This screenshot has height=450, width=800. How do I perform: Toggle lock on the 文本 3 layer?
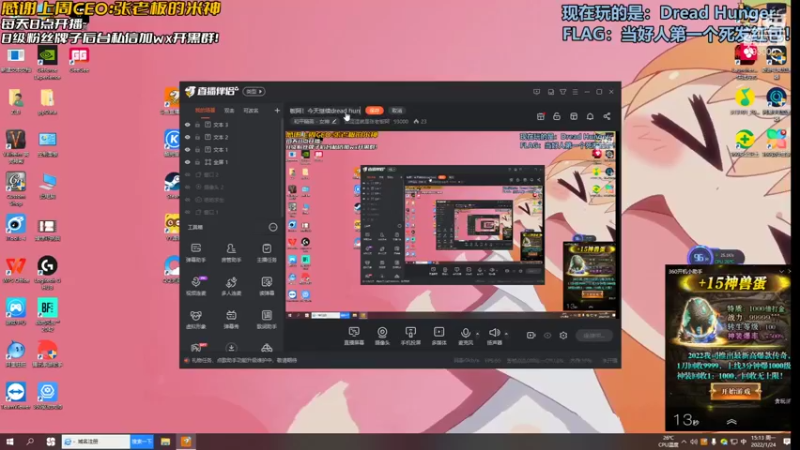[197, 124]
